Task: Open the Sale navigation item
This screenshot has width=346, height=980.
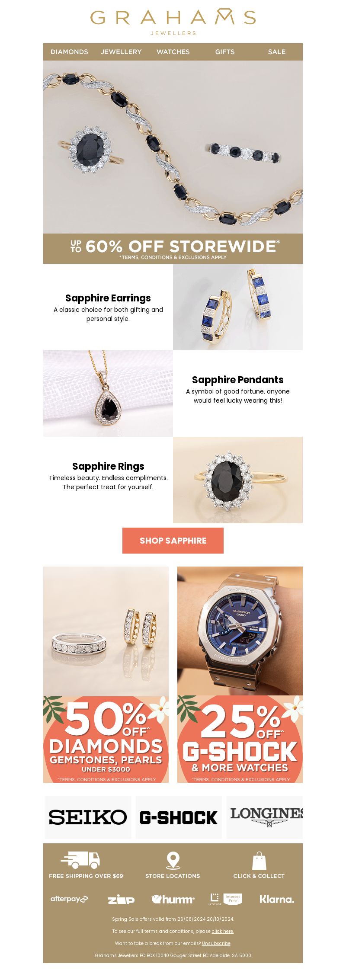Action: 277,52
